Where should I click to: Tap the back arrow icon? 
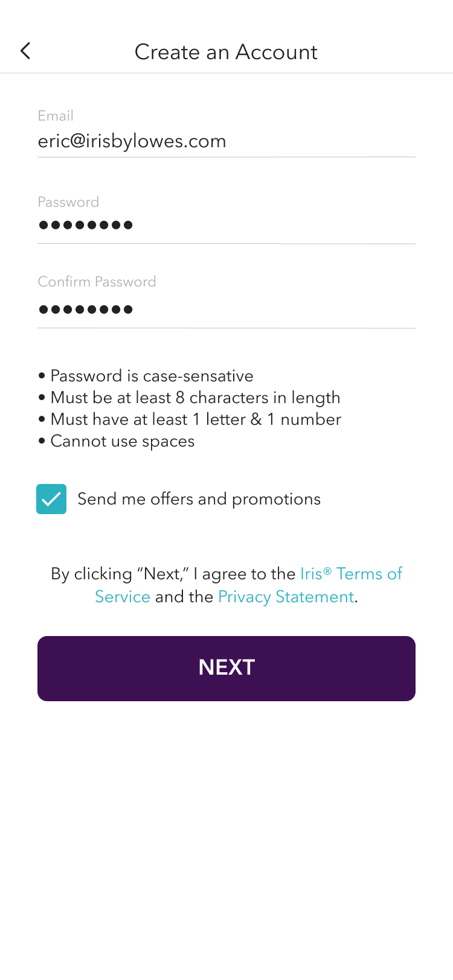point(25,51)
